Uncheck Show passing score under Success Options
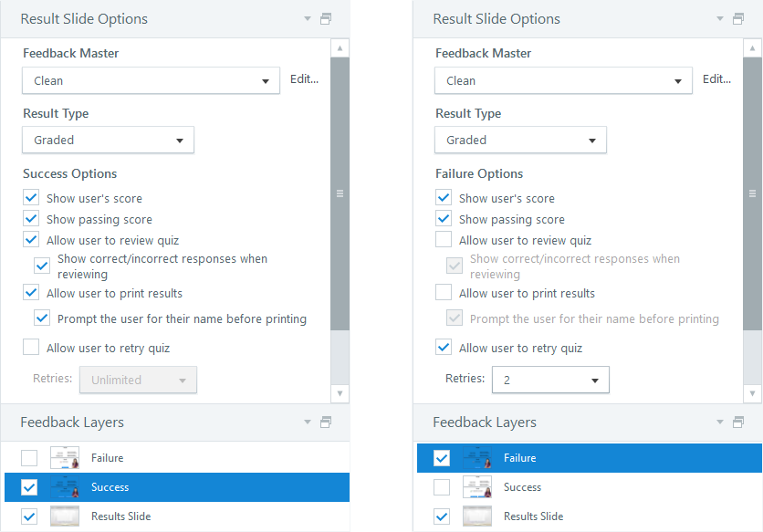Viewport: 763px width, 532px height. click(31, 219)
